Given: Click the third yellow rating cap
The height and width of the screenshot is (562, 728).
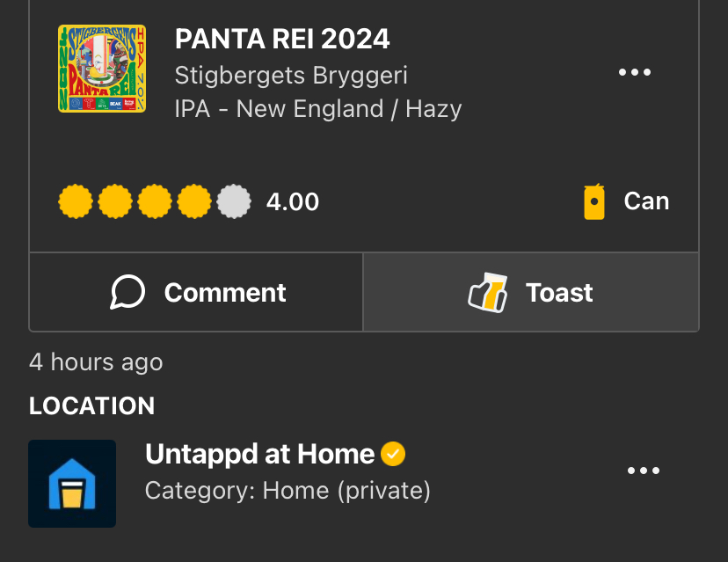Looking at the screenshot, I should point(155,202).
